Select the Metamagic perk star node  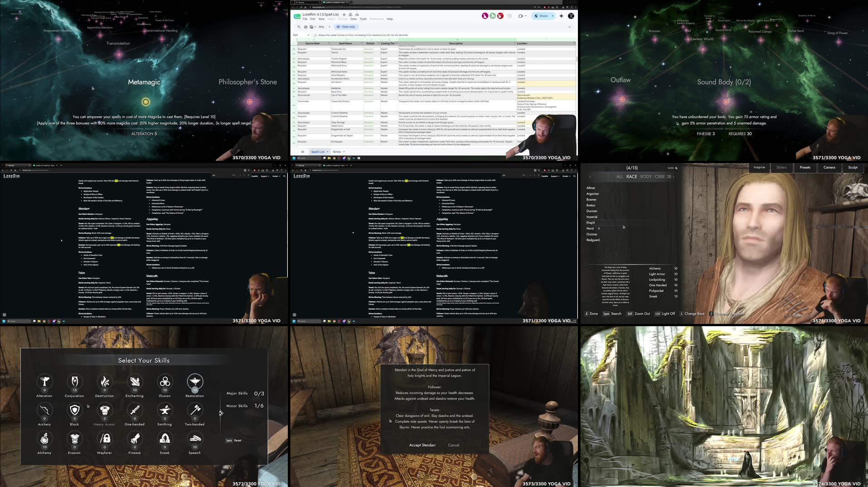tap(145, 102)
